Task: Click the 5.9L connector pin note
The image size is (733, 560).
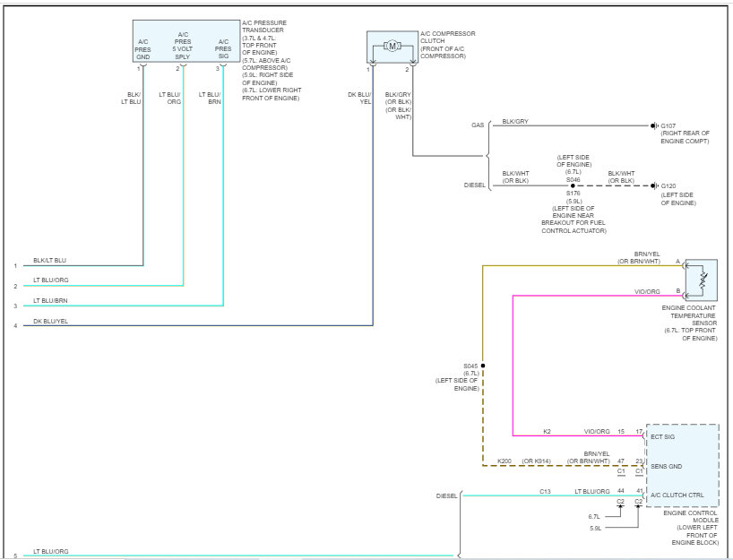Action: (596, 529)
